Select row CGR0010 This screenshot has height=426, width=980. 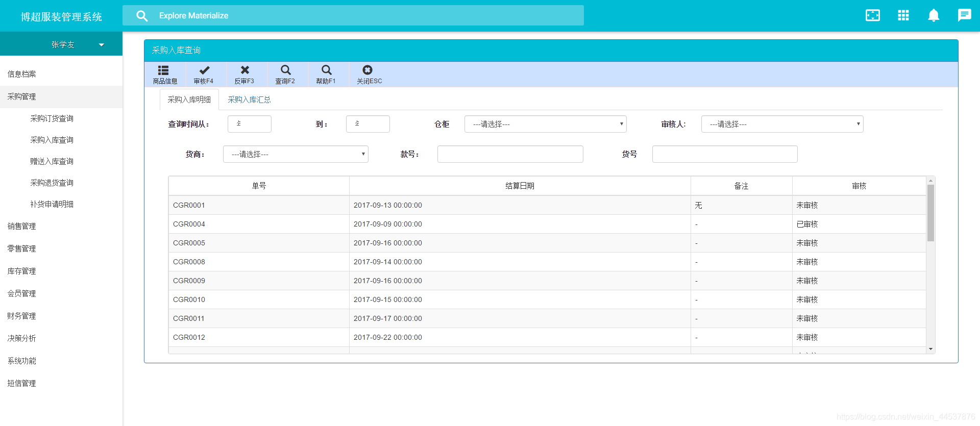[547, 299]
